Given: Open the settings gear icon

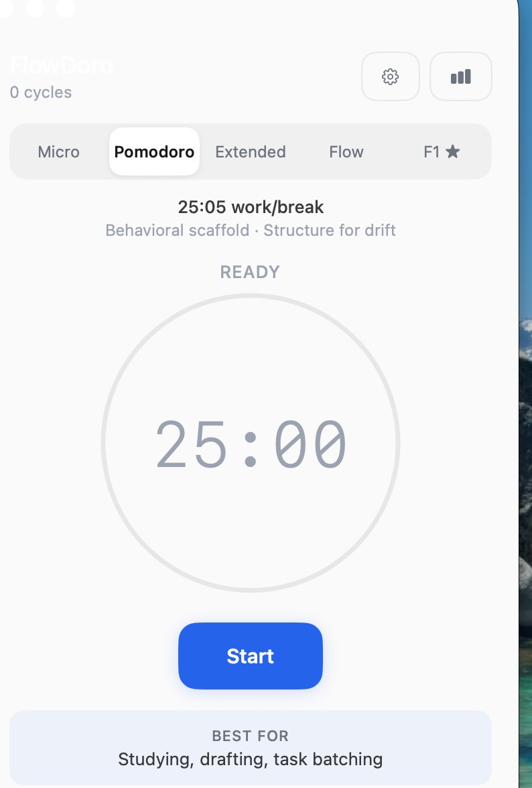Looking at the screenshot, I should pos(390,76).
